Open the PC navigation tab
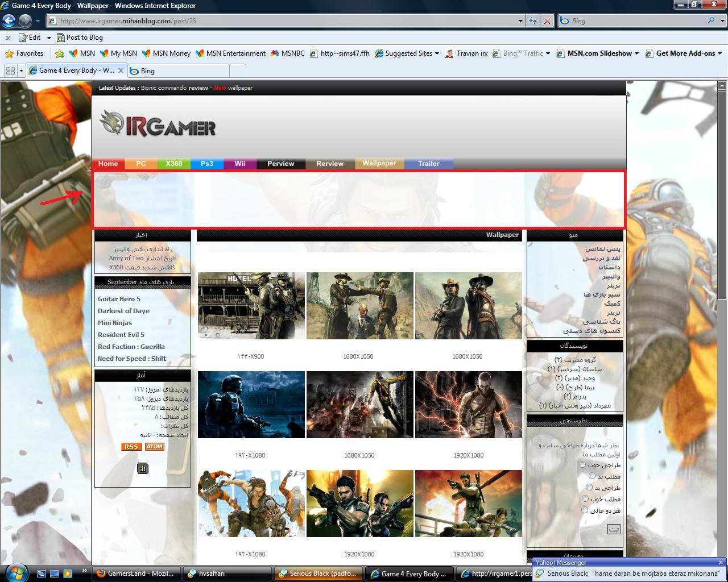The width and height of the screenshot is (728, 582). (141, 164)
